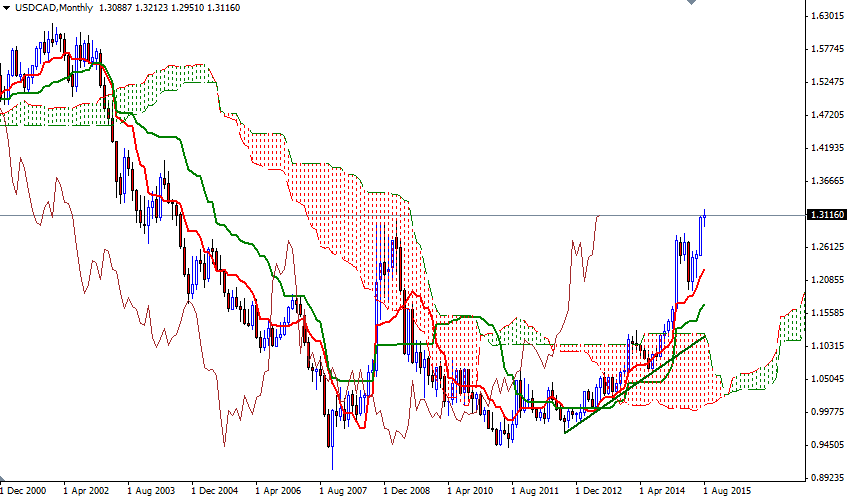Viewport: 847px width, 498px height.
Task: Click the 1 Dec 2012 date label
Action: point(598,490)
